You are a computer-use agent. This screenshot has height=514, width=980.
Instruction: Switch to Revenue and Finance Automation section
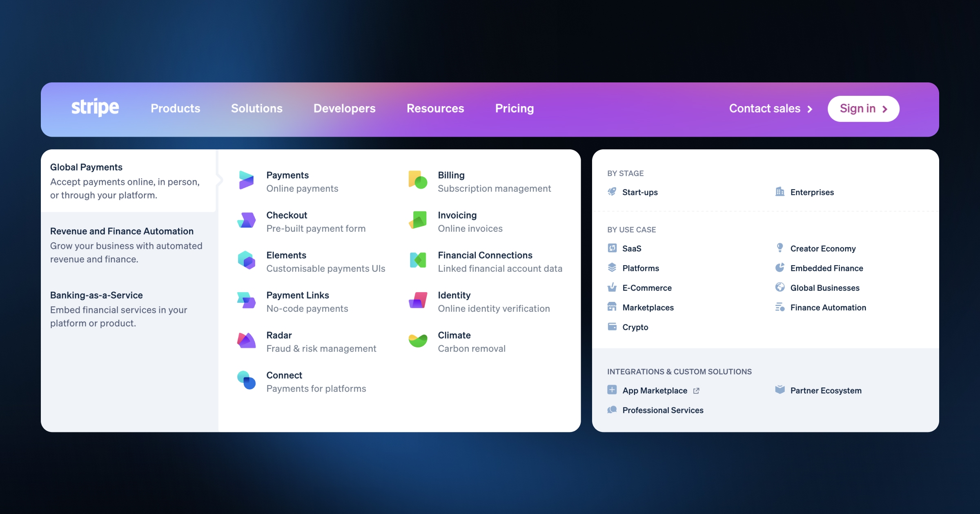click(122, 230)
